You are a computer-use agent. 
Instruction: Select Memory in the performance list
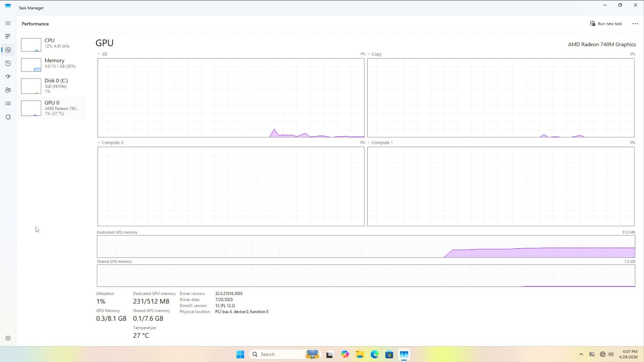click(53, 64)
